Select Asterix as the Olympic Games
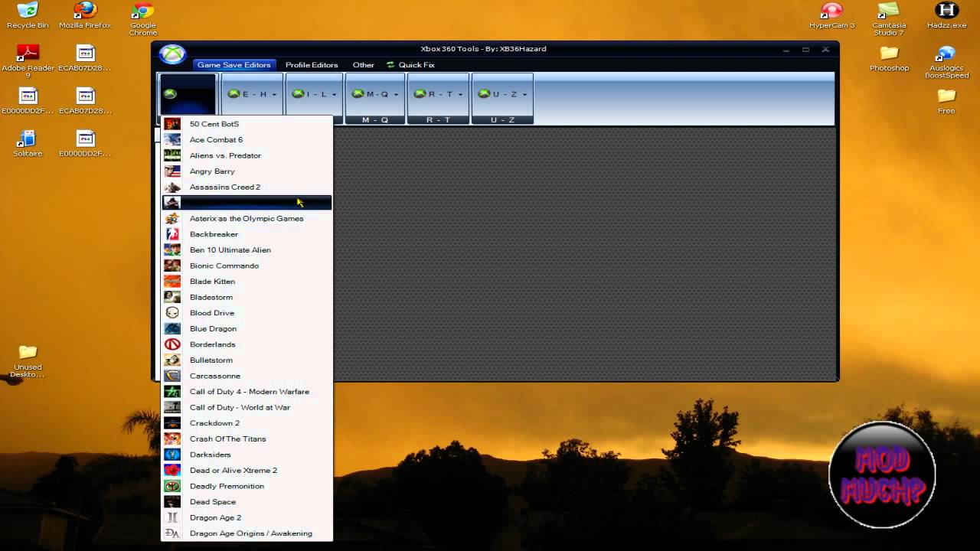 [x=247, y=218]
